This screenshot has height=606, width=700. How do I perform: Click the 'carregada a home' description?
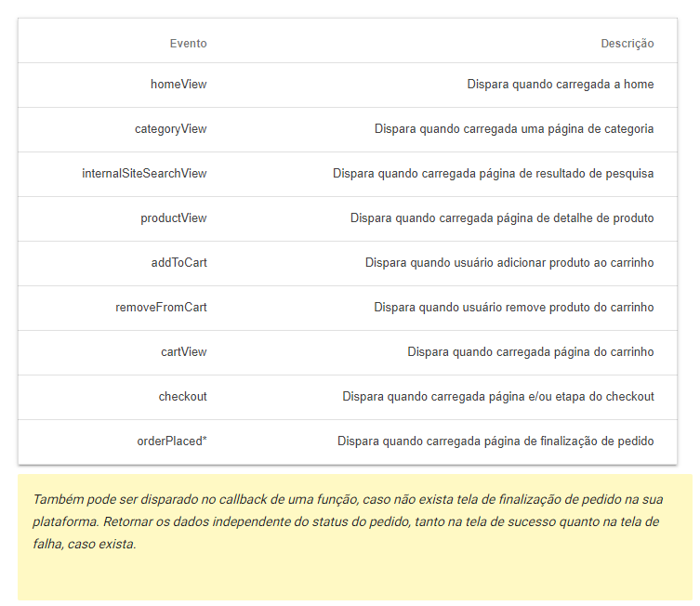click(x=560, y=85)
